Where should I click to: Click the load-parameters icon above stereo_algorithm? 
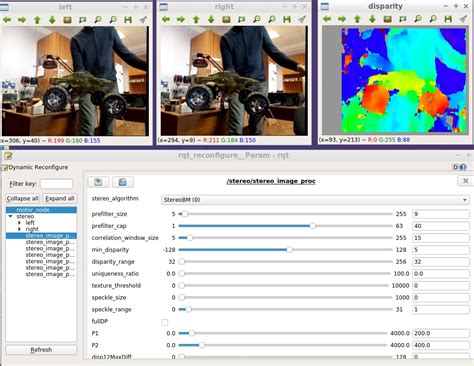(98, 182)
